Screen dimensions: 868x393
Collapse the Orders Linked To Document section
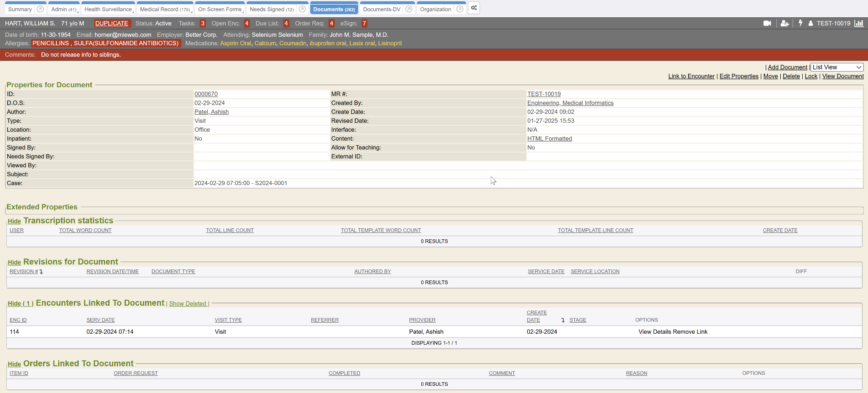[14, 364]
